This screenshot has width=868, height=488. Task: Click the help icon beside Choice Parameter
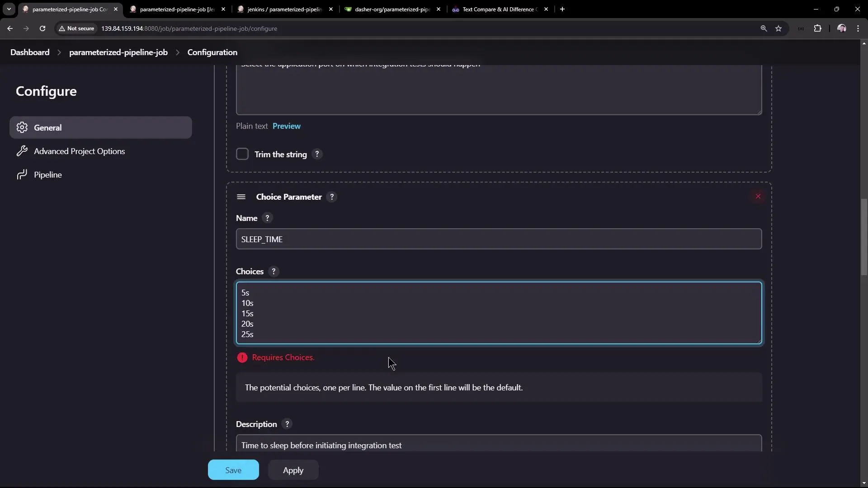(332, 197)
